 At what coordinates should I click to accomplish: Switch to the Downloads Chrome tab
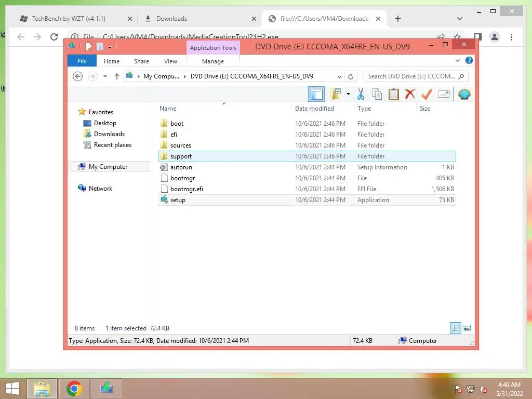[171, 19]
